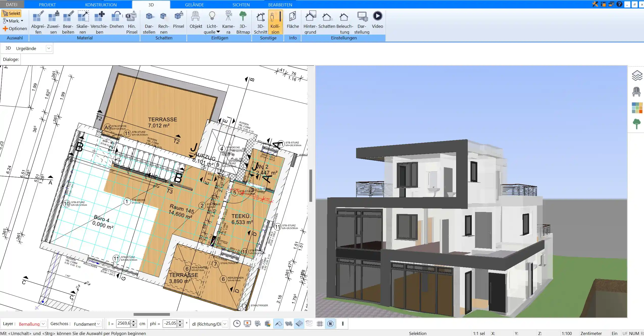The image size is (644, 336).
Task: Open the furniture catalog chair icon in sidebar
Action: point(637,92)
